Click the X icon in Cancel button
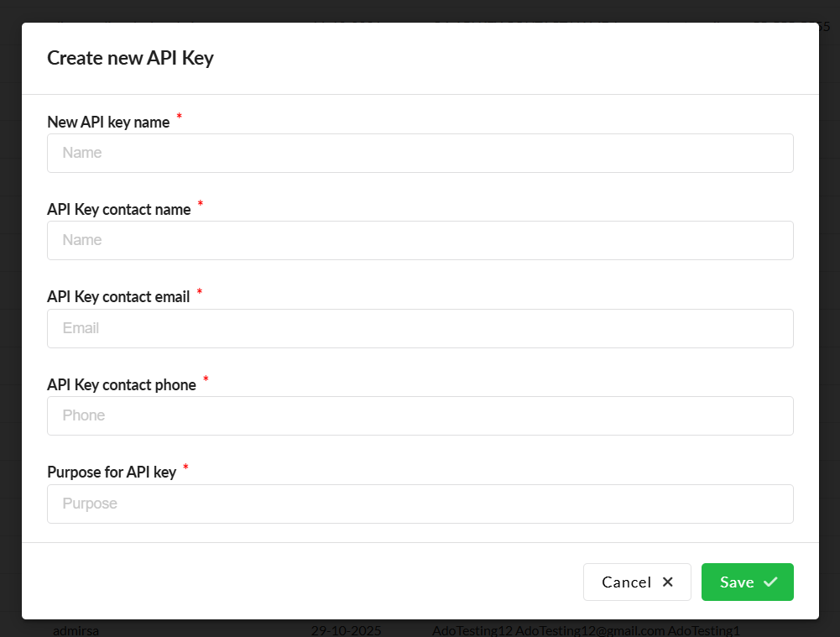Image resolution: width=840 pixels, height=637 pixels. [668, 582]
